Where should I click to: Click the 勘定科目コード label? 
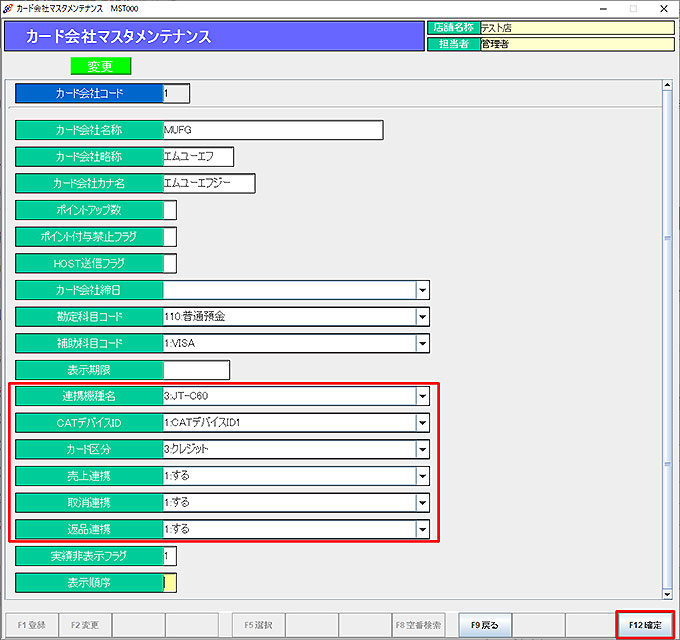point(89,317)
